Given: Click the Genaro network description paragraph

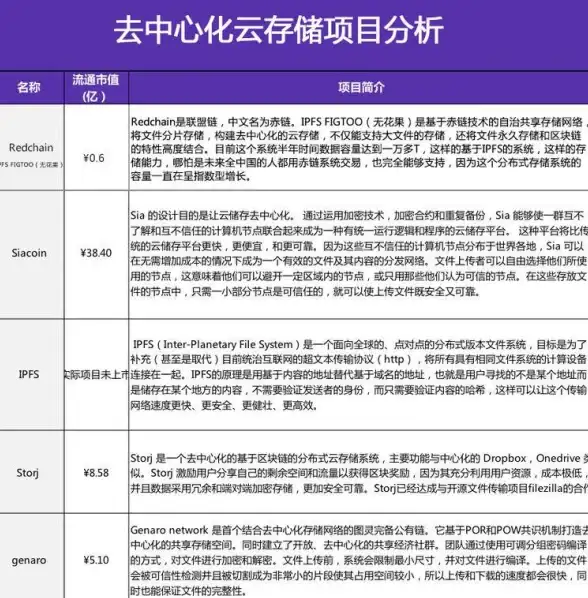Looking at the screenshot, I should [358, 560].
